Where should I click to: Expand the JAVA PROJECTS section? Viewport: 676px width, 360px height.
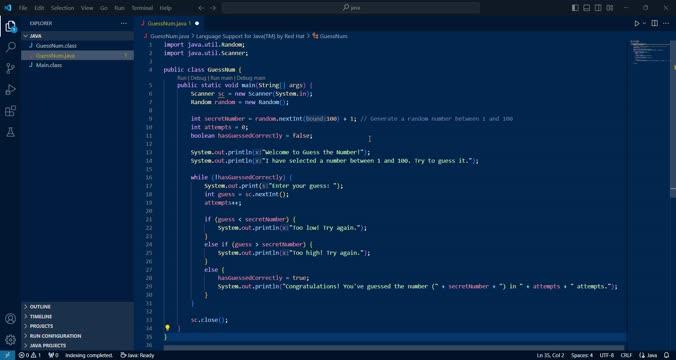(78, 345)
